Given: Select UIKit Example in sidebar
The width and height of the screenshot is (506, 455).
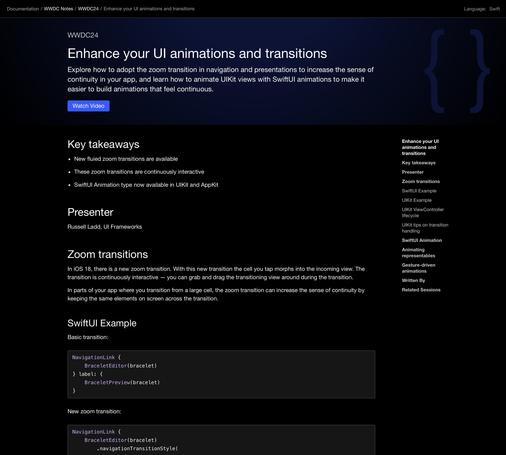Looking at the screenshot, I should click(x=417, y=200).
